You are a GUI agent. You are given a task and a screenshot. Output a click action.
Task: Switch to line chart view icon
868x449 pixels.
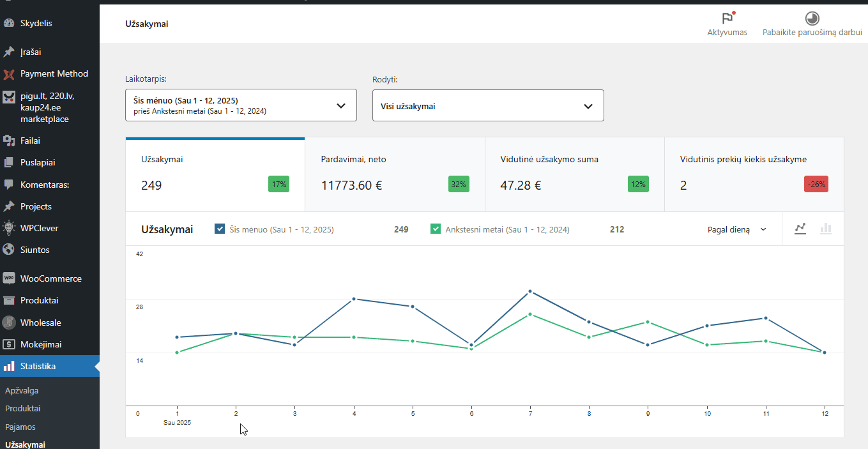click(x=800, y=229)
